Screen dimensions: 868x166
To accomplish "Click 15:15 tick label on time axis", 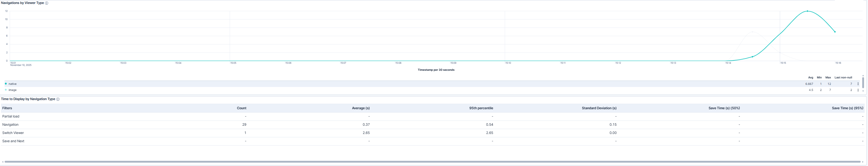I will tap(783, 63).
